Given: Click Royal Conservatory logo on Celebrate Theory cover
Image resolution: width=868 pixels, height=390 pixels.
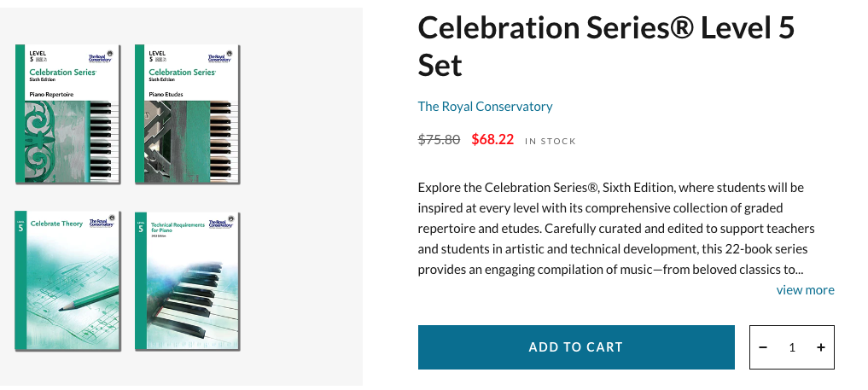Looking at the screenshot, I should pos(102,222).
